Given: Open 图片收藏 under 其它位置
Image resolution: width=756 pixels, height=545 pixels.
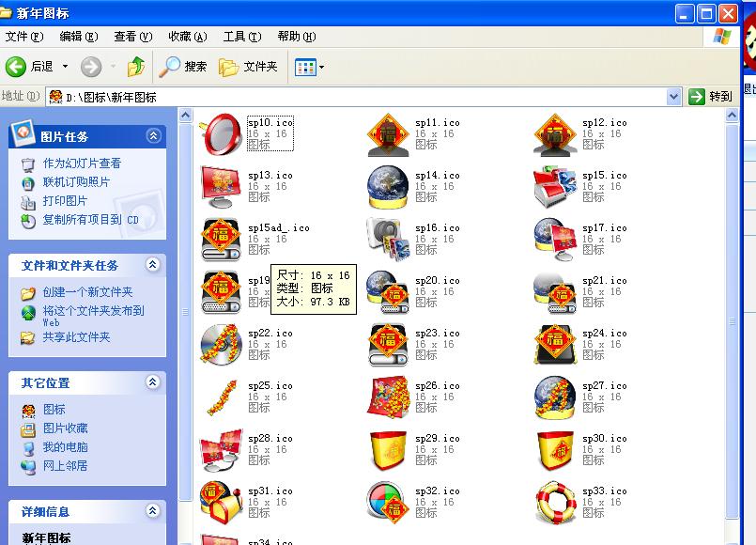Looking at the screenshot, I should click(65, 428).
